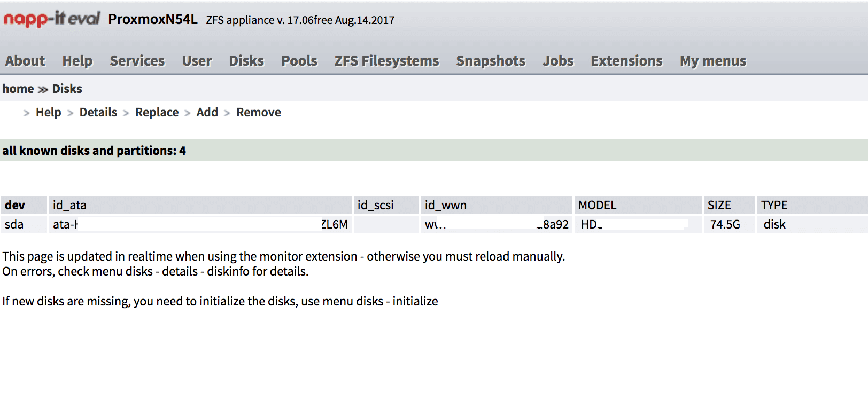Viewport: 868px width, 393px height.
Task: Open the Help submenu under Disks
Action: [49, 112]
